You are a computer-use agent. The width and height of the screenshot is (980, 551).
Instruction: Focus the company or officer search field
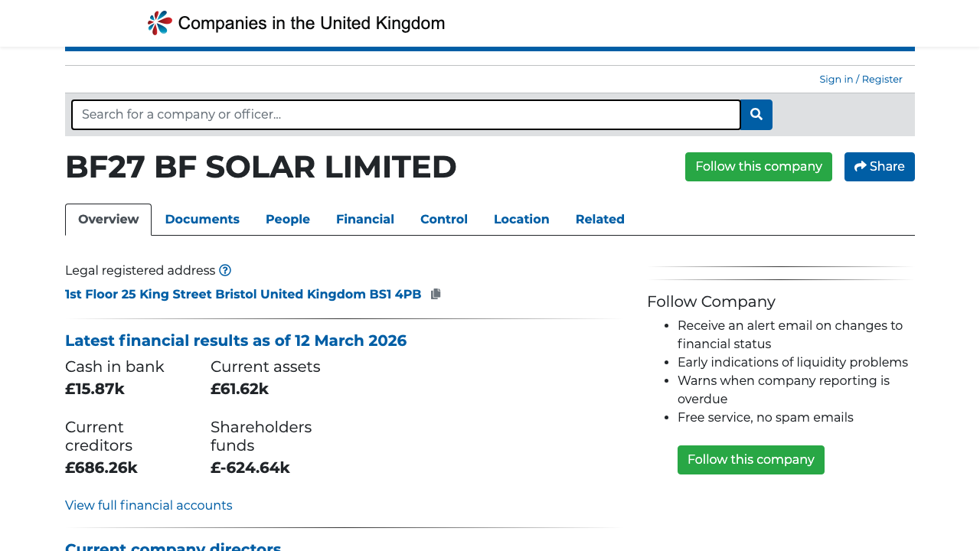pos(406,115)
